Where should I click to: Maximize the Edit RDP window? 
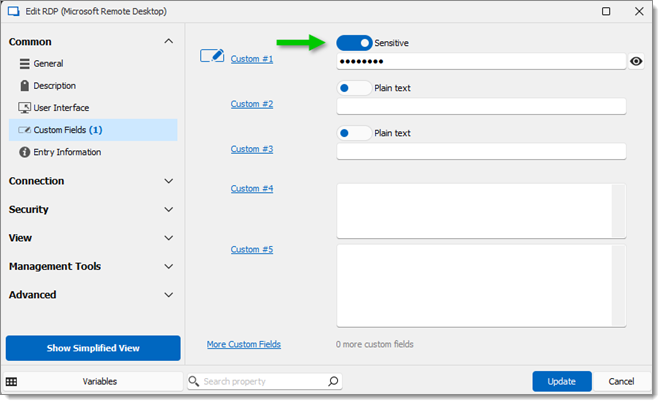[x=606, y=11]
